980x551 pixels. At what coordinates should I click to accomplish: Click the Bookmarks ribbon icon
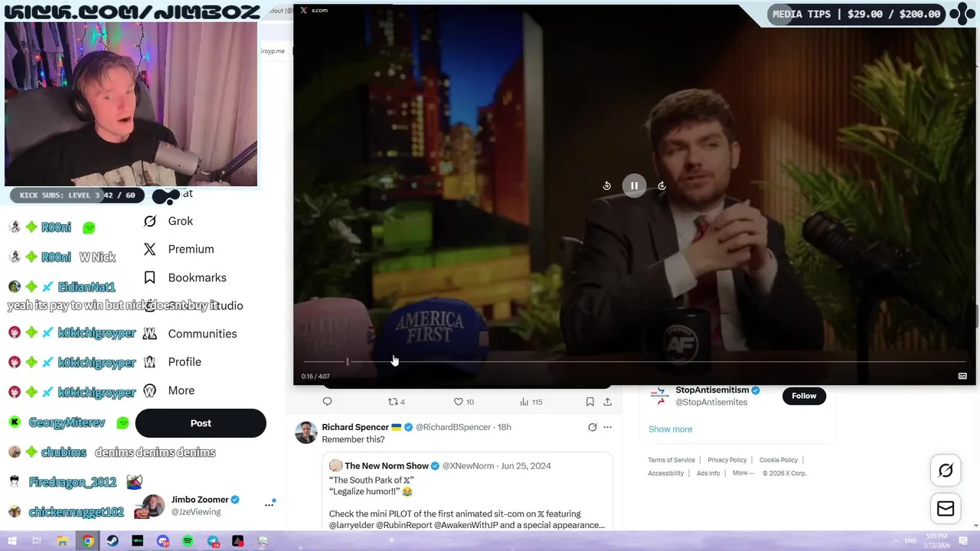[x=150, y=278]
